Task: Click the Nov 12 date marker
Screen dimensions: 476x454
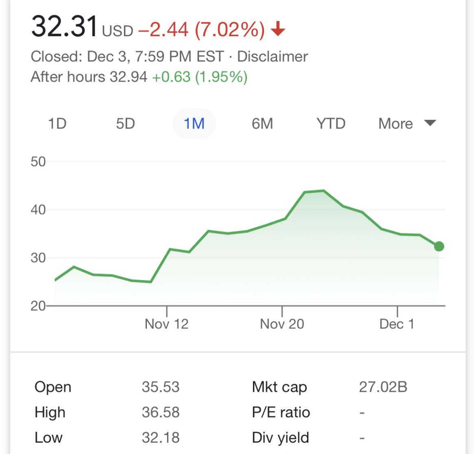Action: tap(166, 324)
